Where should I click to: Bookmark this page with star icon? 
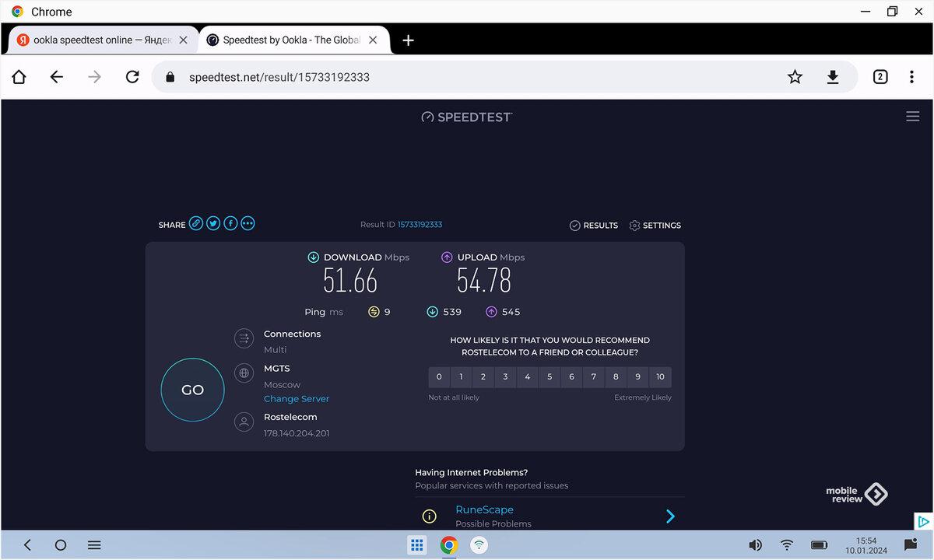coord(795,77)
